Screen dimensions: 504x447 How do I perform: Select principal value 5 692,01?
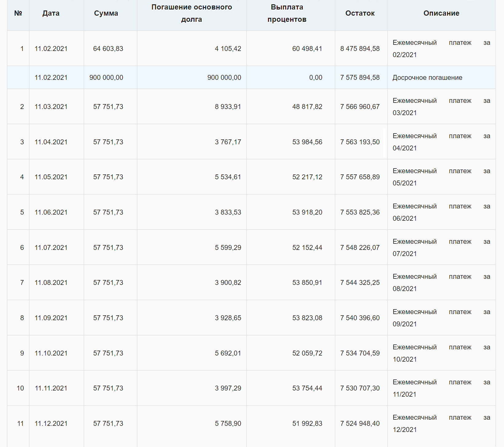[228, 353]
